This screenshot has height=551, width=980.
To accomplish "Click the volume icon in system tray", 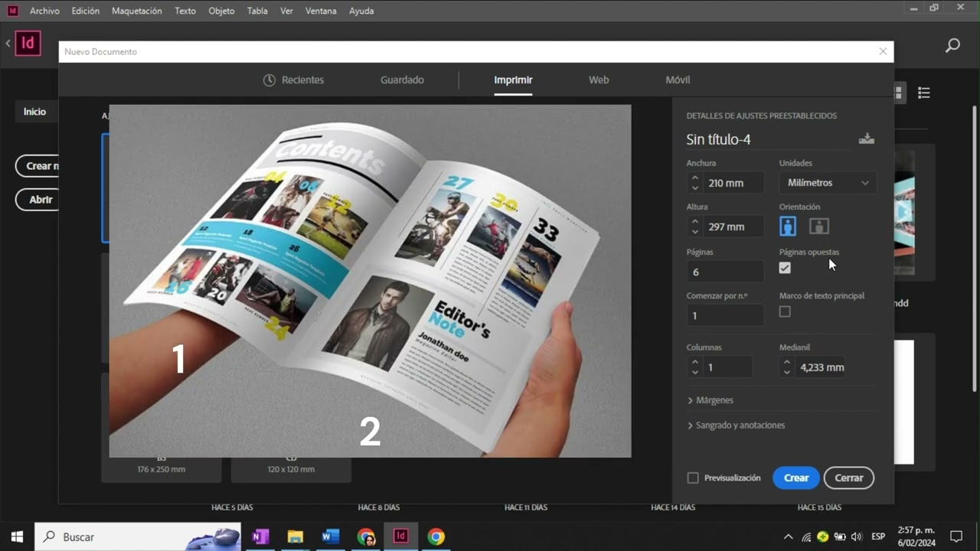I will click(x=856, y=536).
